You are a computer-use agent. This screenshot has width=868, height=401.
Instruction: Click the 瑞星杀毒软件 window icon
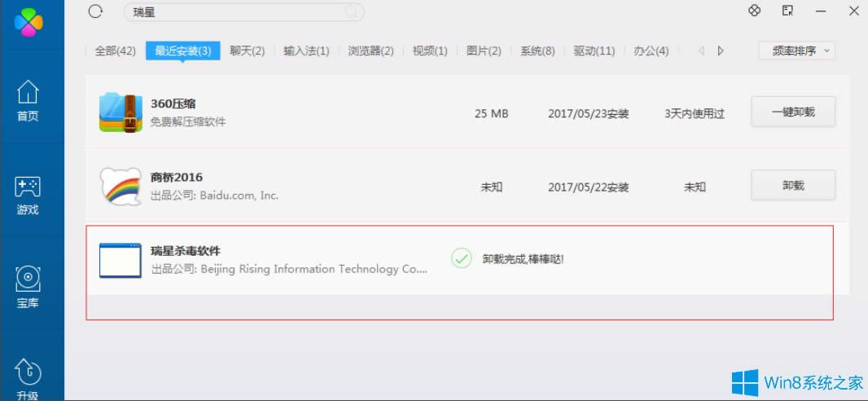click(x=121, y=260)
